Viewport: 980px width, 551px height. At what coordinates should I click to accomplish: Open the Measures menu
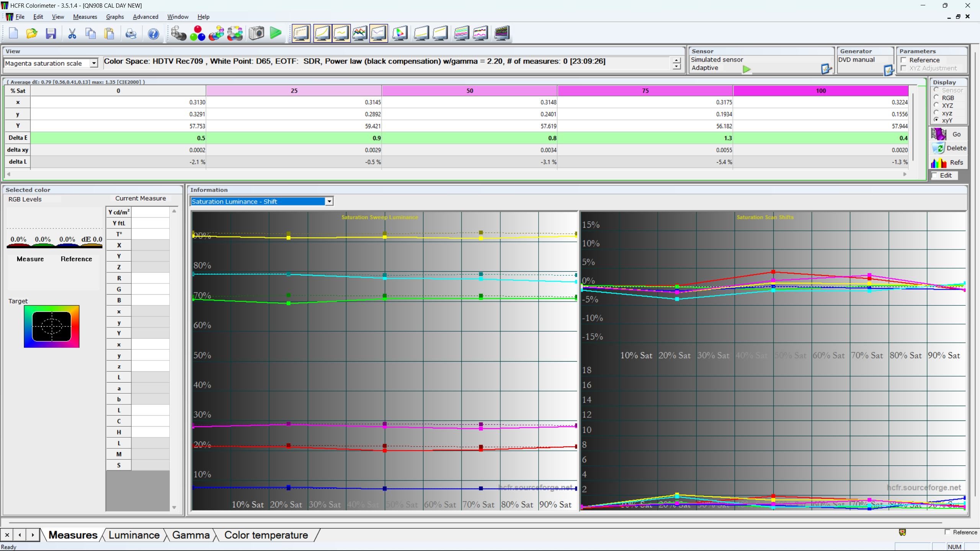coord(85,17)
